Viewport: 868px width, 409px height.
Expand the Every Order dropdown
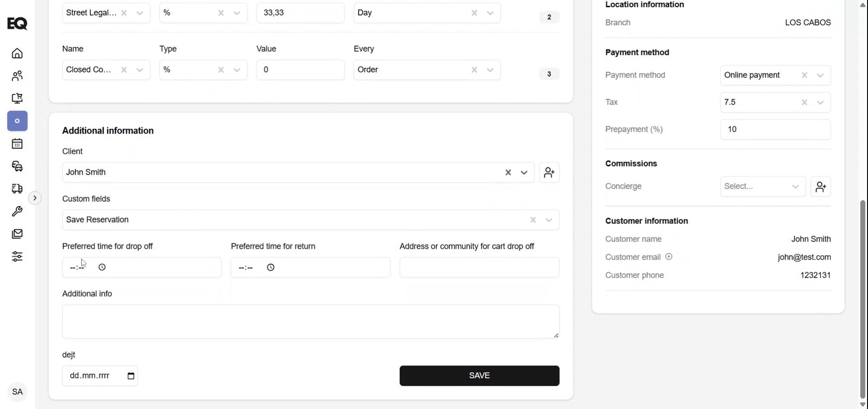(x=491, y=70)
